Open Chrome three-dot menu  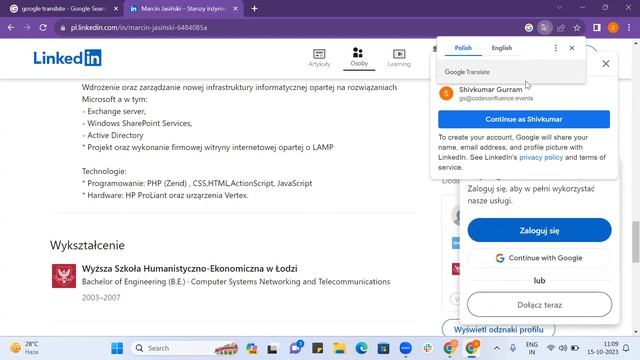point(629,27)
